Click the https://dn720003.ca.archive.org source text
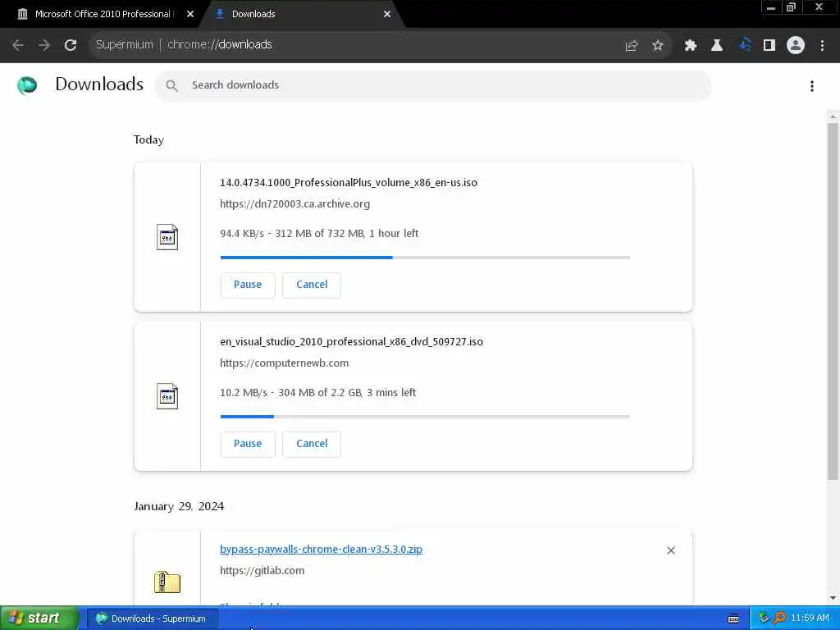 pos(294,204)
